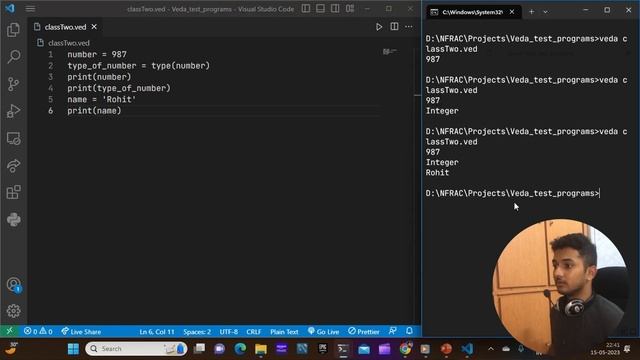
Task: Open the Manage gear menu
Action: [13, 311]
